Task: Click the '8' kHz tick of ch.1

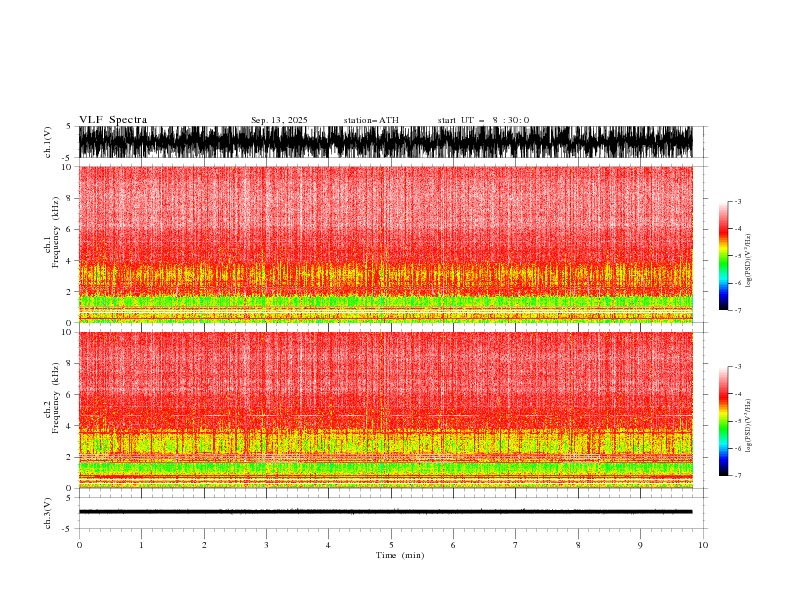Action: [x=70, y=198]
